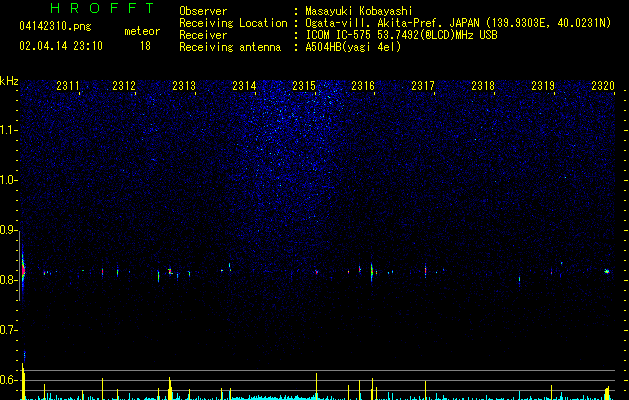Click the 2311 time marker
The image size is (629, 400).
[x=68, y=85]
